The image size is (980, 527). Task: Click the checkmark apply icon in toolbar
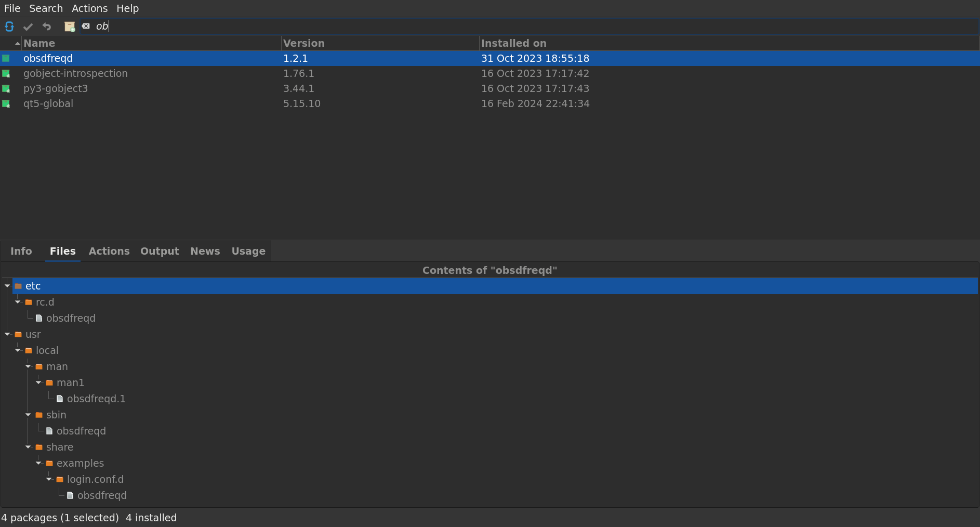(x=28, y=27)
